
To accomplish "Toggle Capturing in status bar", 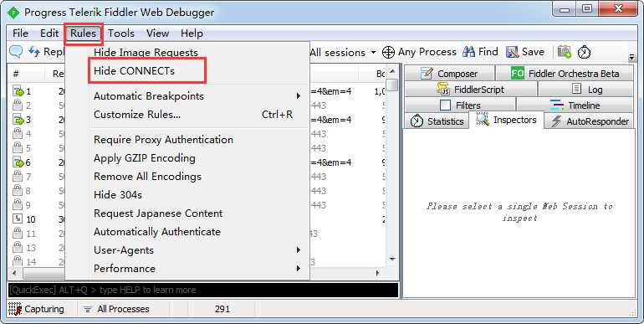I will click(36, 309).
